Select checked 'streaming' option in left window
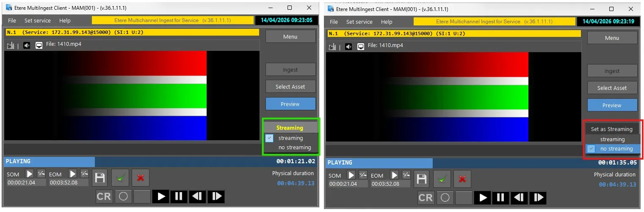 pyautogui.click(x=290, y=138)
